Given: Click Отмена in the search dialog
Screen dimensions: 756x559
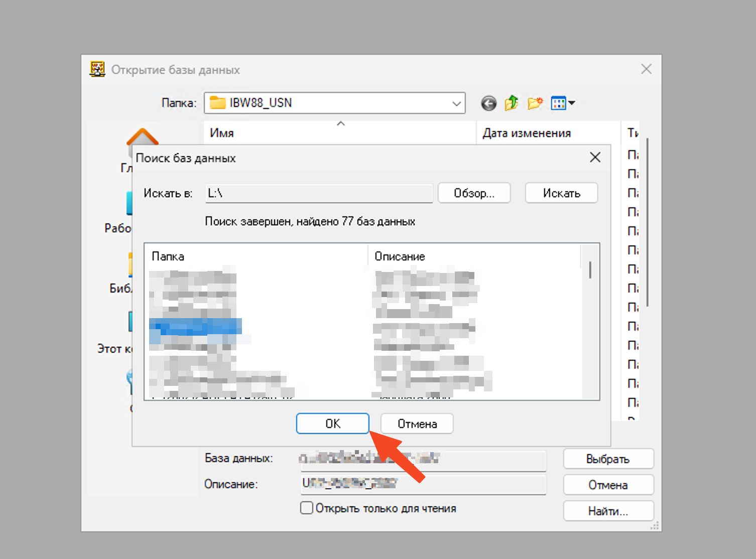Looking at the screenshot, I should coord(417,424).
